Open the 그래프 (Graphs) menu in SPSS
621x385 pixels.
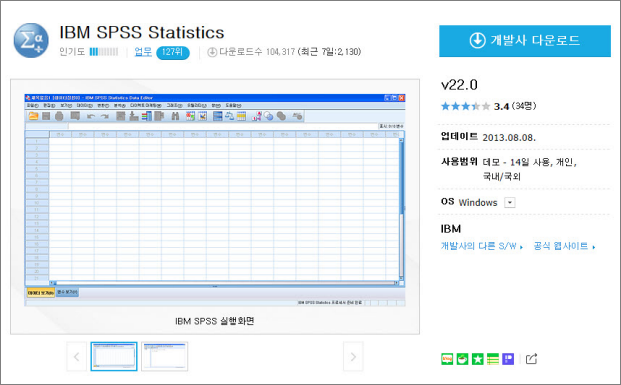(174, 105)
